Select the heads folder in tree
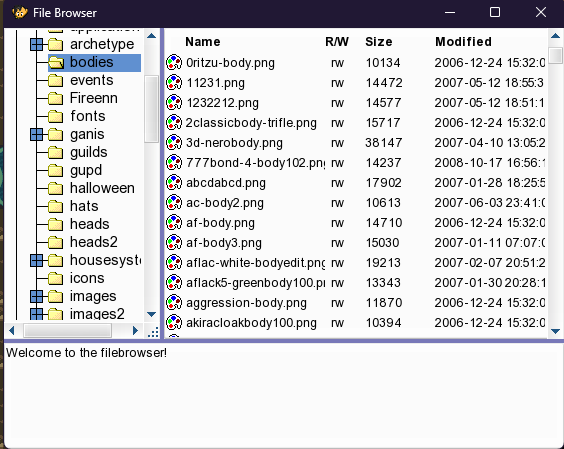 coord(90,224)
